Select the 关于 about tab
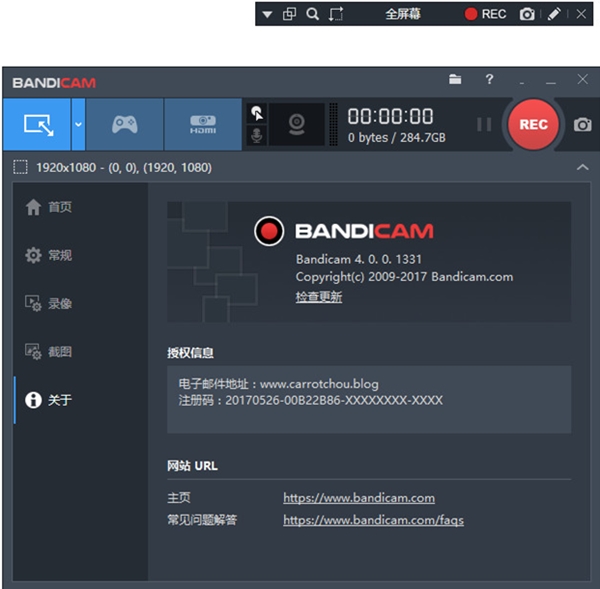The width and height of the screenshot is (600, 589). point(81,400)
